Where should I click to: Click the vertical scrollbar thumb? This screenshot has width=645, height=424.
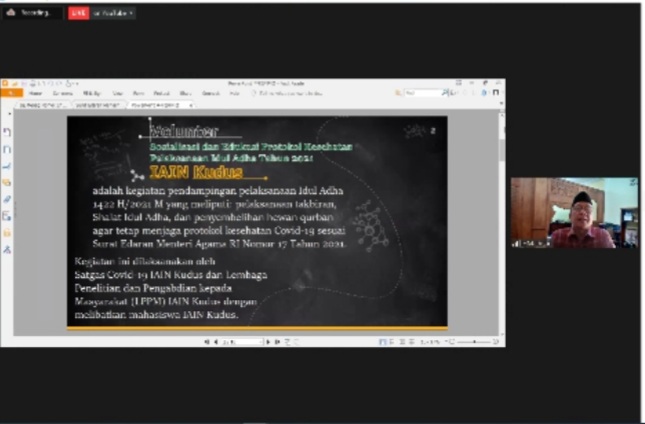coord(502,151)
